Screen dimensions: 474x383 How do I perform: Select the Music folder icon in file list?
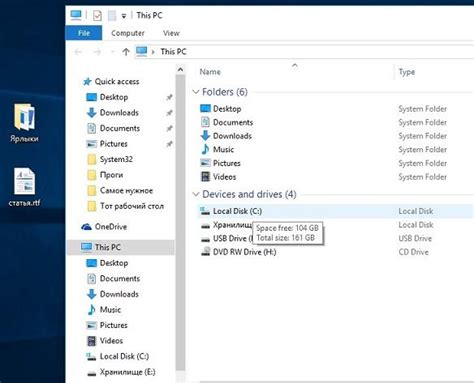(x=205, y=150)
